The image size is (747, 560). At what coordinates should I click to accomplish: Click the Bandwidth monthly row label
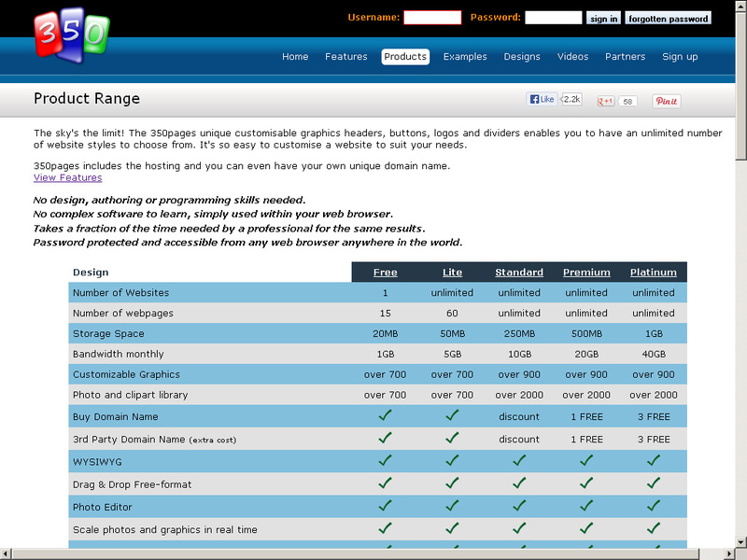click(x=118, y=355)
